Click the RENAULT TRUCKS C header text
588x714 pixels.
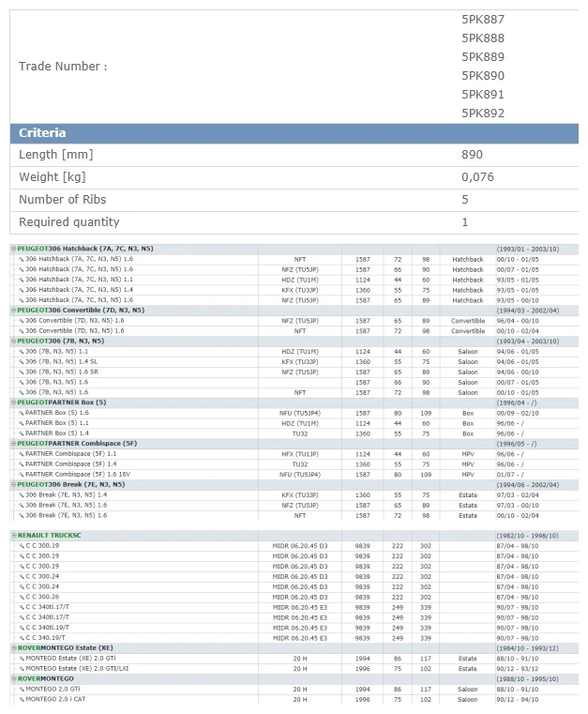pyautogui.click(x=49, y=536)
